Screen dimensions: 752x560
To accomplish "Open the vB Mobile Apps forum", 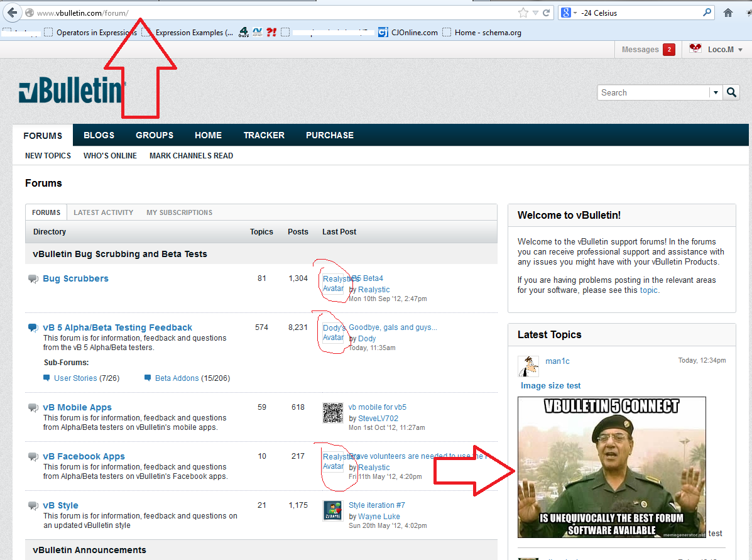I will click(x=77, y=407).
